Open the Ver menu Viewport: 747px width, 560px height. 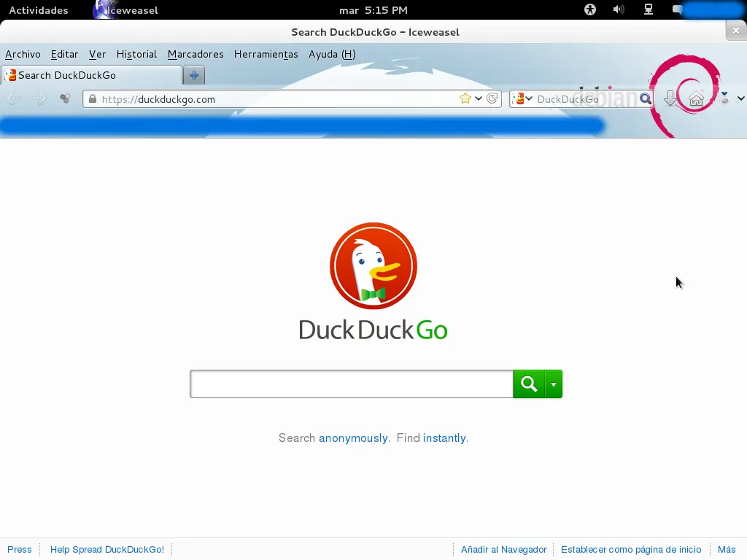click(97, 54)
